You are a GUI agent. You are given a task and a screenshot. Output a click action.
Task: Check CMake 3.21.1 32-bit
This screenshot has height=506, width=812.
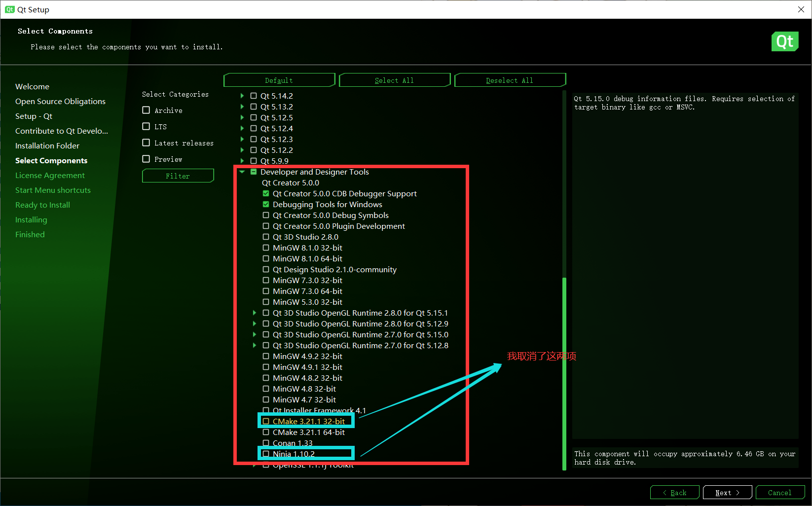(266, 421)
